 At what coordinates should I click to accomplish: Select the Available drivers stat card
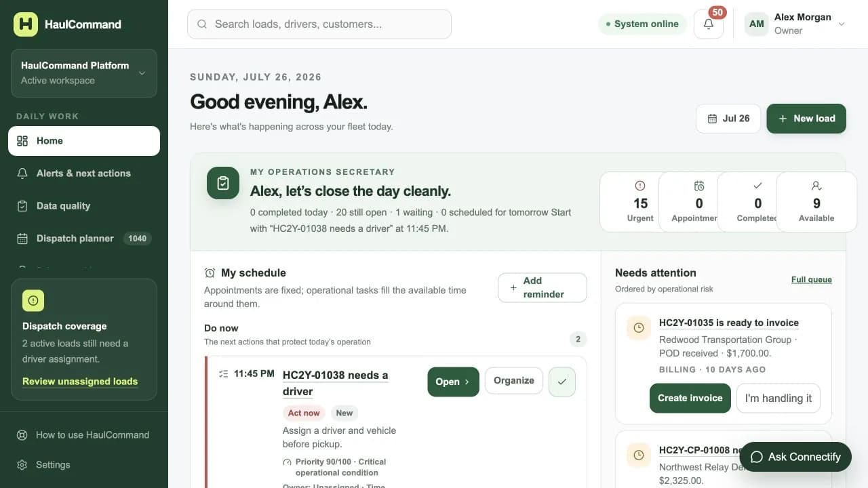816,202
